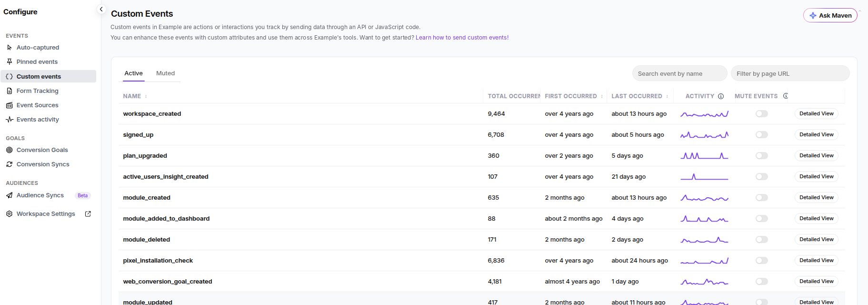Click the "almost 4 years ago" cell
Viewport: 868px width, 305px height.
point(572,282)
